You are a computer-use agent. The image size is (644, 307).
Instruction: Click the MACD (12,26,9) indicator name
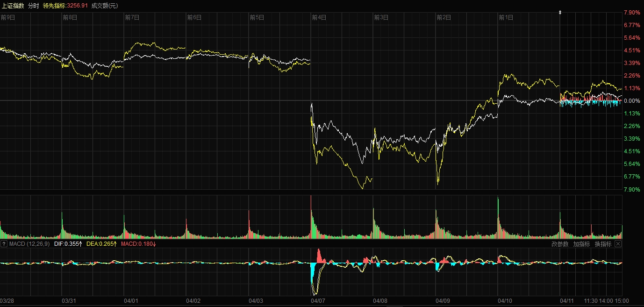29,244
